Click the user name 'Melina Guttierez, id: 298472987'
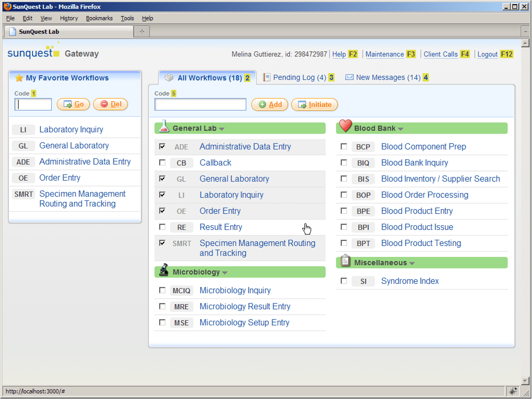Viewport: 532px width, 399px height. [279, 54]
